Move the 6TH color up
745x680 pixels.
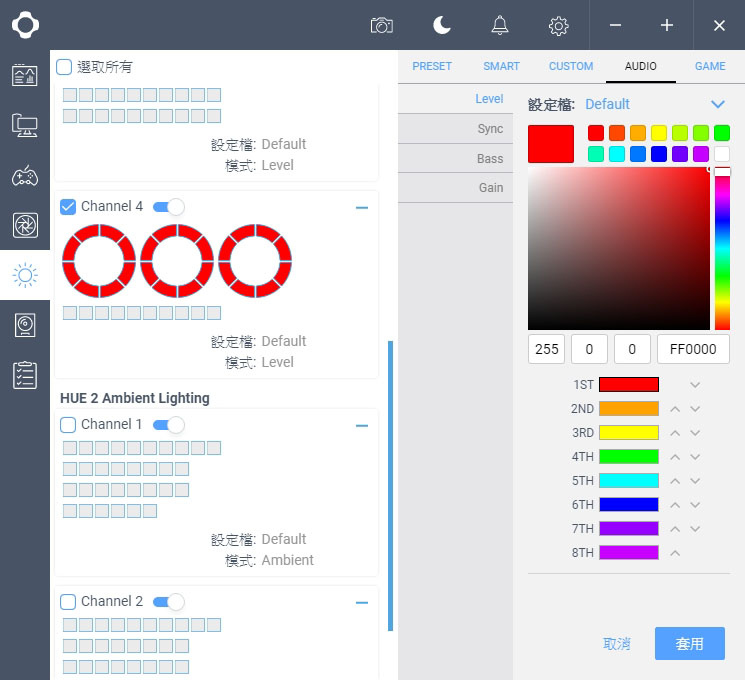coord(675,505)
